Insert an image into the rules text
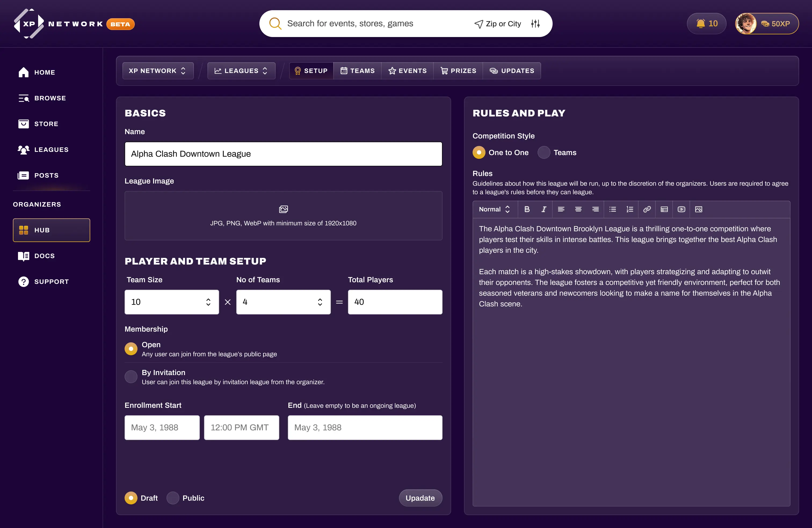The height and width of the screenshot is (528, 812). click(699, 209)
